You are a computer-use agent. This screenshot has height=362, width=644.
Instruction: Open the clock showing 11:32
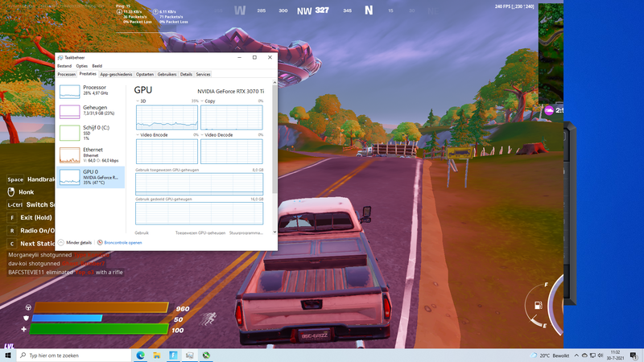(x=615, y=356)
